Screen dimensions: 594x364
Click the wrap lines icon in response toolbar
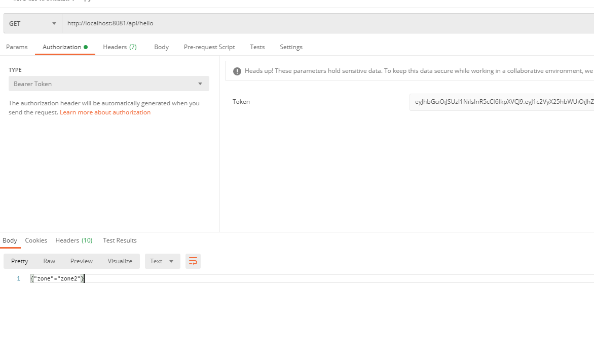click(193, 261)
